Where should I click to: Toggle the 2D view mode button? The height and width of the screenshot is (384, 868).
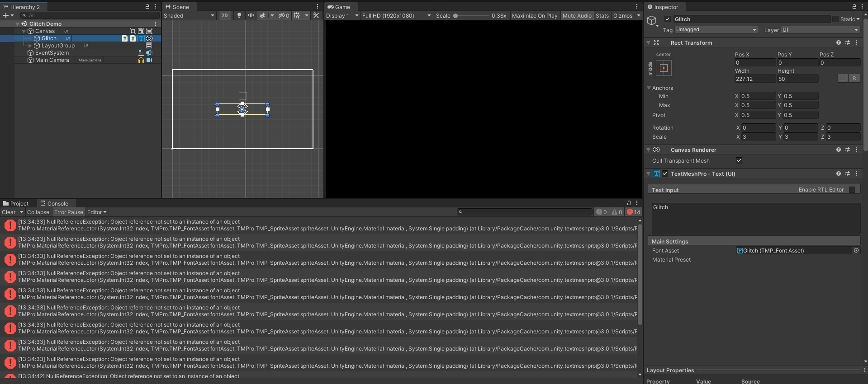point(225,15)
